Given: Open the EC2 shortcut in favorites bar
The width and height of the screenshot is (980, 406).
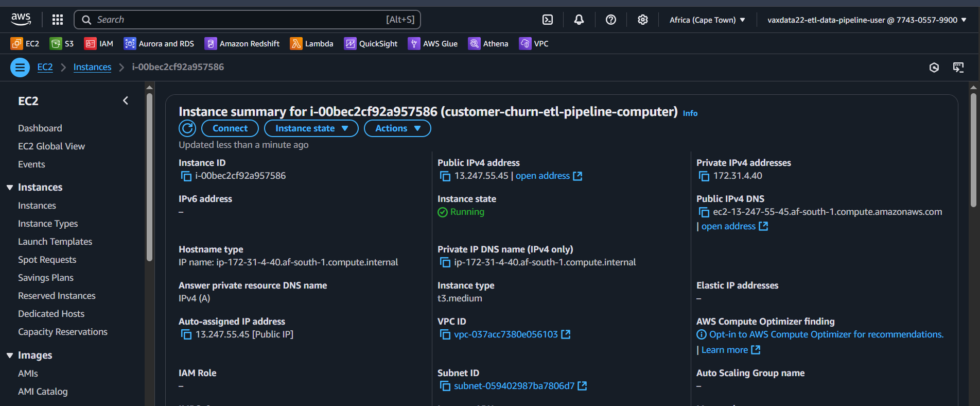Looking at the screenshot, I should click(25, 44).
